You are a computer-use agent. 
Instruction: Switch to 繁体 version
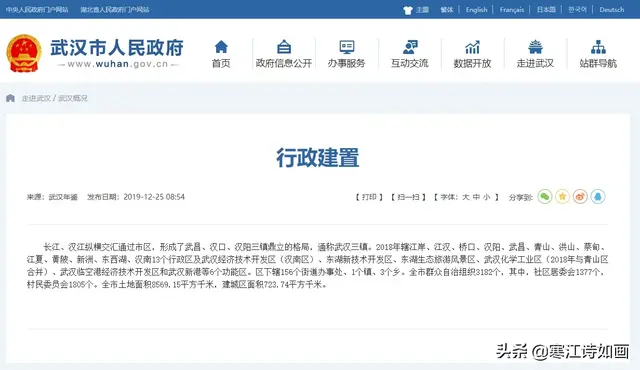tap(447, 9)
